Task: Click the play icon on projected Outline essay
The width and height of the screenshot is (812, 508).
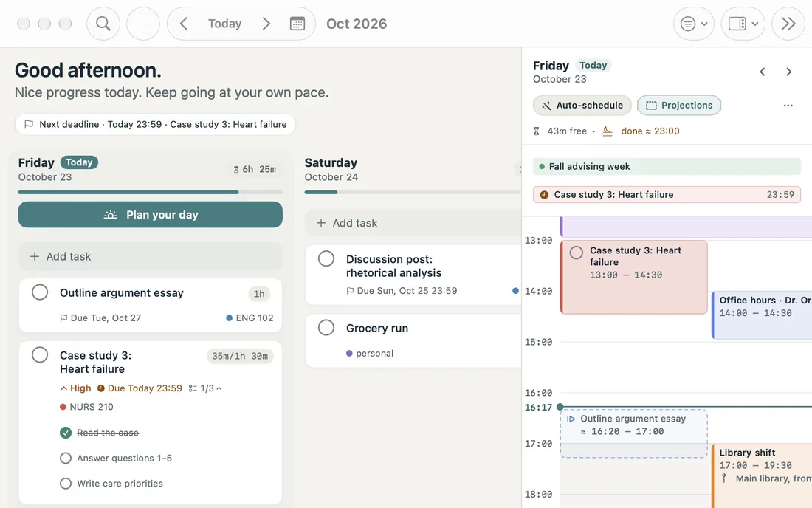Action: point(571,419)
